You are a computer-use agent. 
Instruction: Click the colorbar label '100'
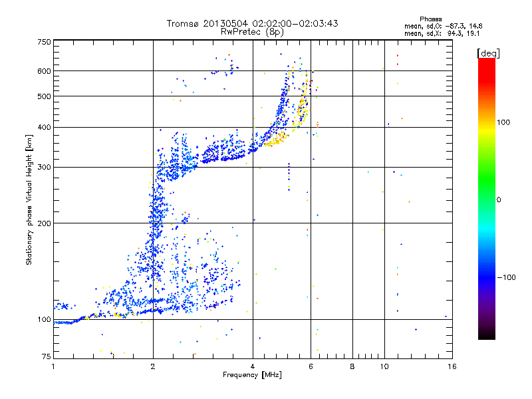point(503,122)
